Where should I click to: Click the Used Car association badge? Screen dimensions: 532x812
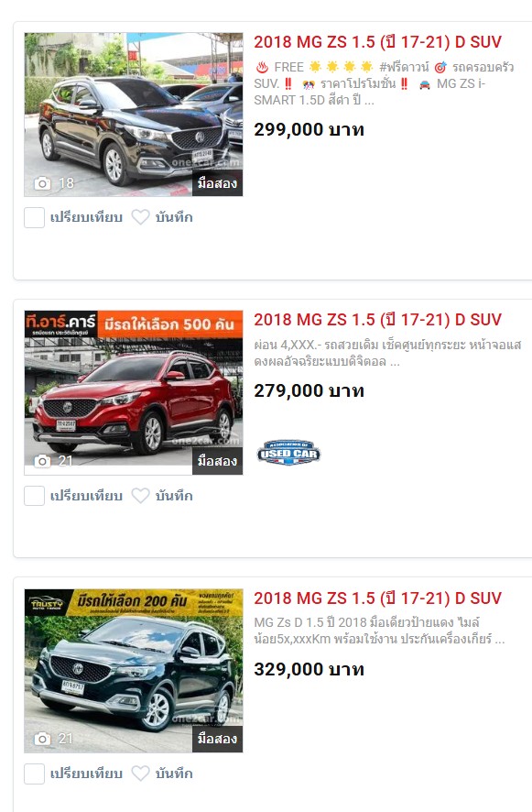288,453
